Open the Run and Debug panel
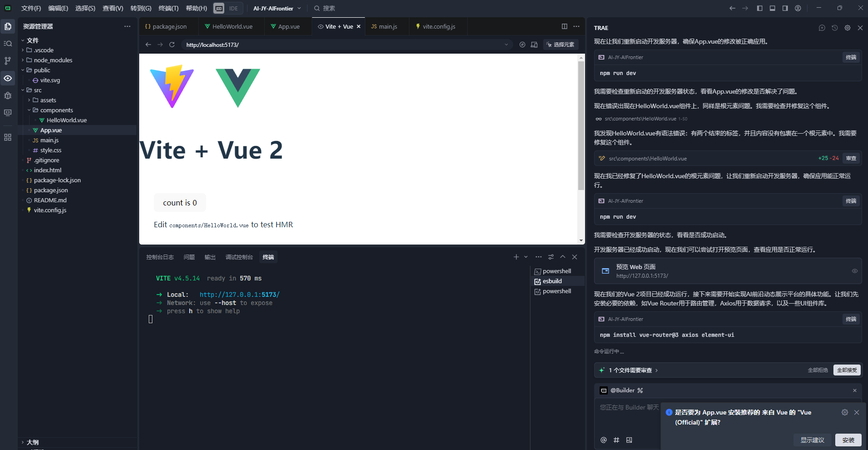Screen dimensions: 868x450 (x=7, y=95)
